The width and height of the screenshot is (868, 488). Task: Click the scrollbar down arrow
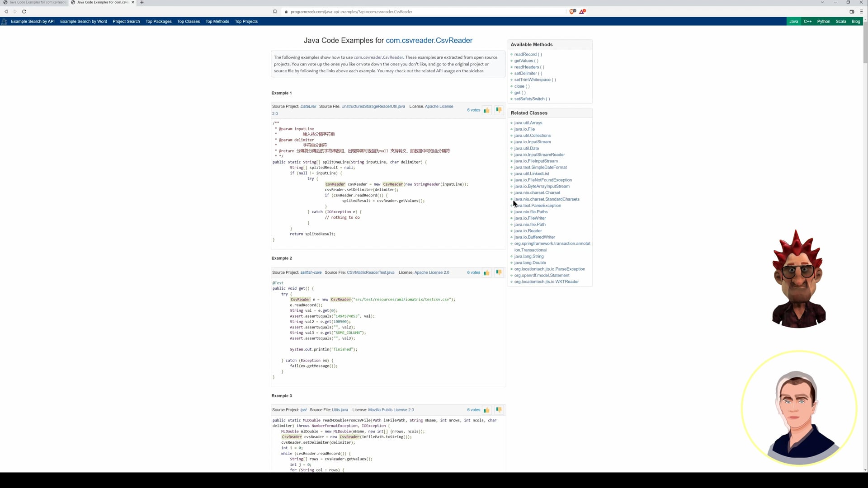tap(865, 470)
